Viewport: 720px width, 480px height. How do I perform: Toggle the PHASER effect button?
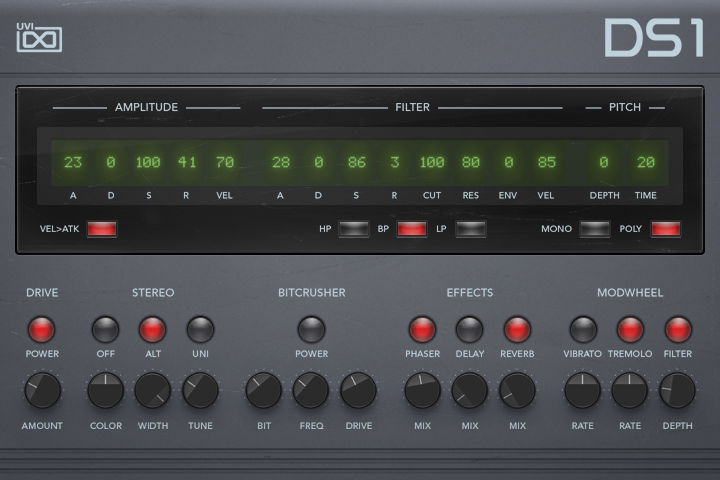422,329
